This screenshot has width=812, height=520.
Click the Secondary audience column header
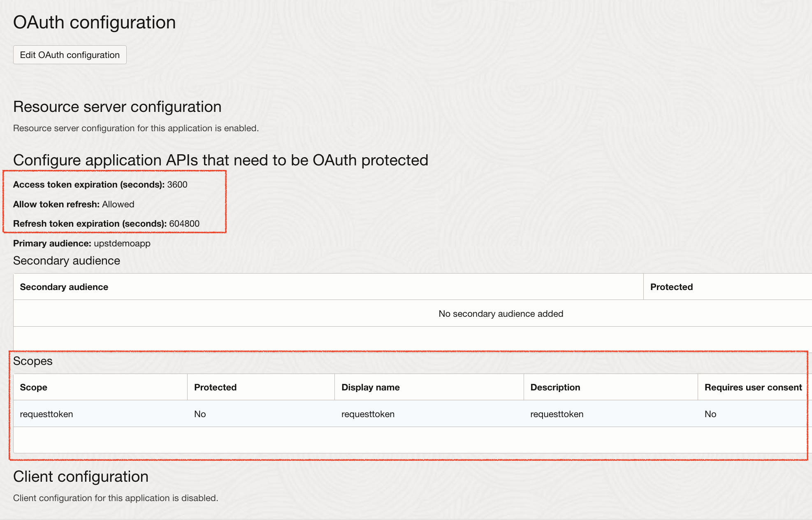(64, 287)
